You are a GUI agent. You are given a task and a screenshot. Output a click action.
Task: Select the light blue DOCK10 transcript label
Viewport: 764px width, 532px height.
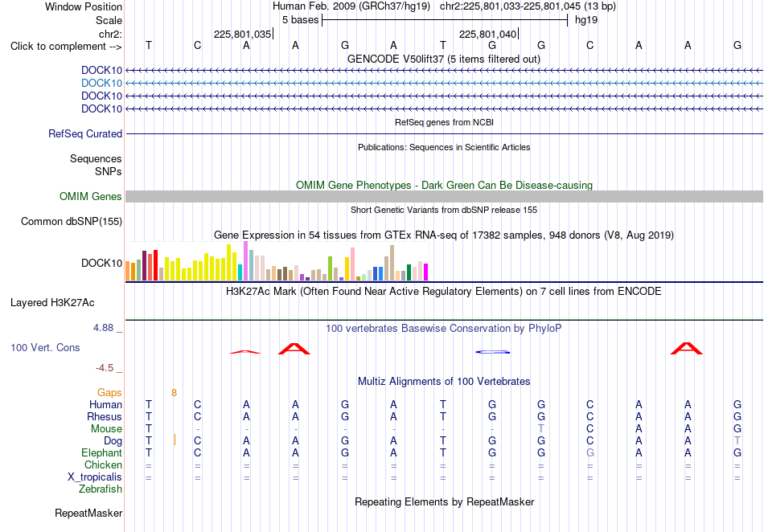pyautogui.click(x=101, y=84)
